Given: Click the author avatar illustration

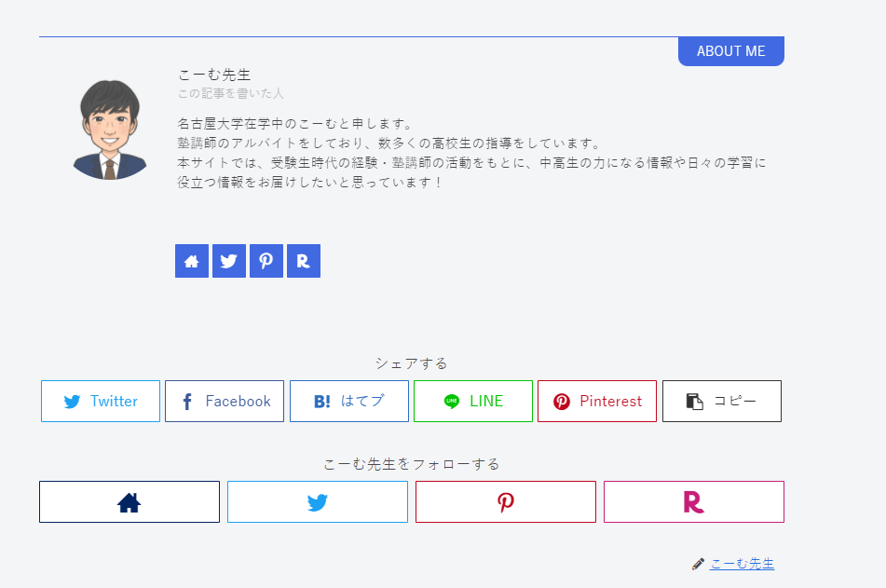Looking at the screenshot, I should coord(110,129).
